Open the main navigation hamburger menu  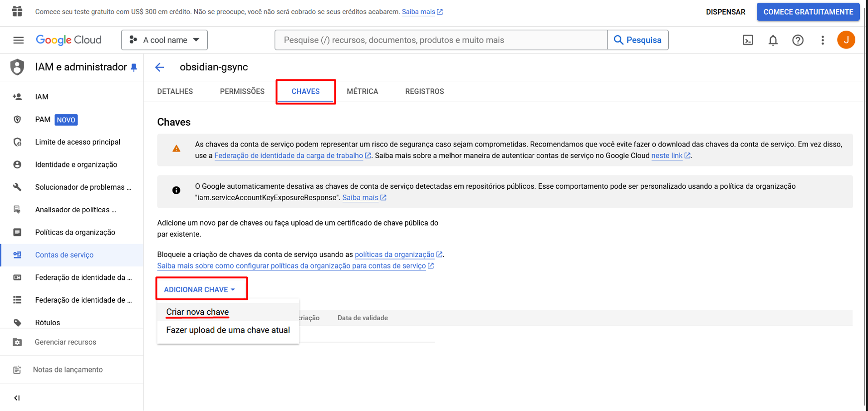click(18, 40)
